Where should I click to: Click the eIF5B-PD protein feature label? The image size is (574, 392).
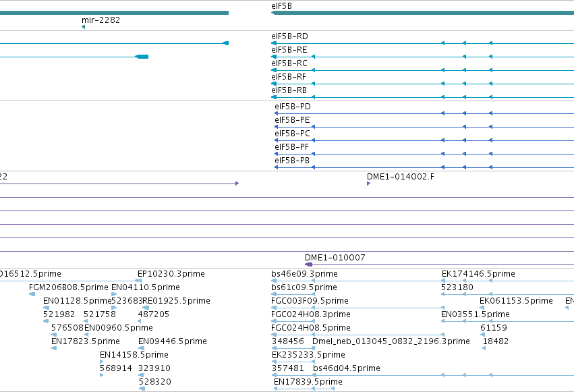pyautogui.click(x=293, y=107)
